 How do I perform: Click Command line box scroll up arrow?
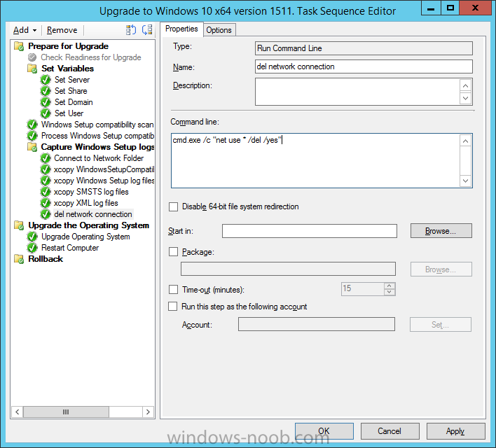(465, 141)
